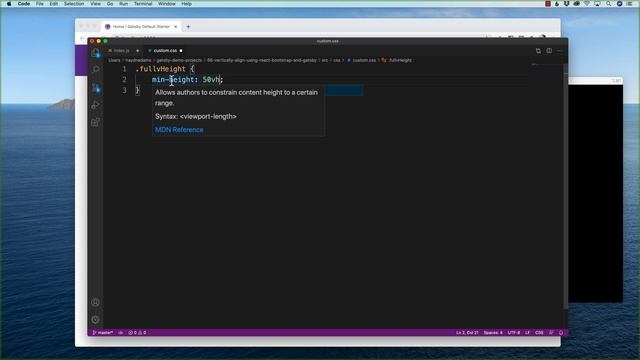Open the Notification Center icon in menu bar
The height and width of the screenshot is (360, 640).
click(x=630, y=4)
